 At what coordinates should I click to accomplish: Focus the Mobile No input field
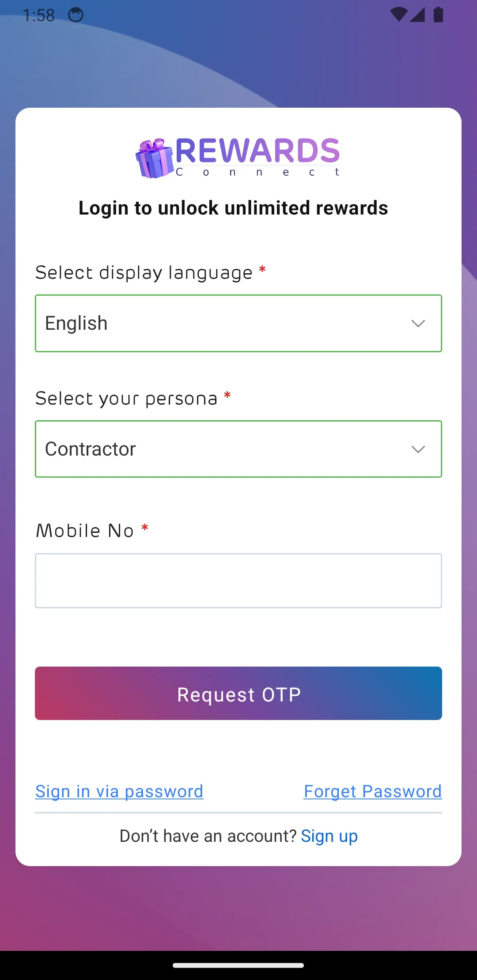(238, 581)
